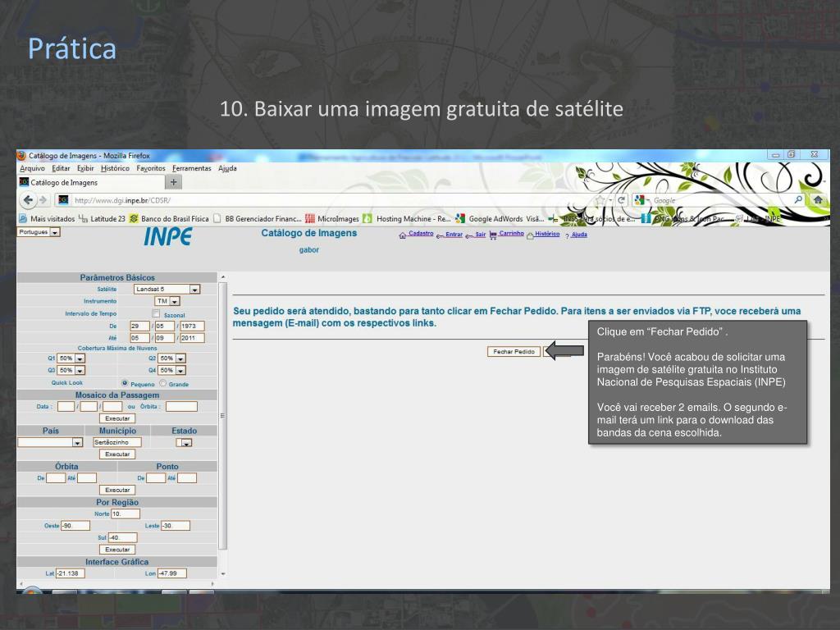
Task: Open Hosting Machine bookmark
Action: point(407,218)
